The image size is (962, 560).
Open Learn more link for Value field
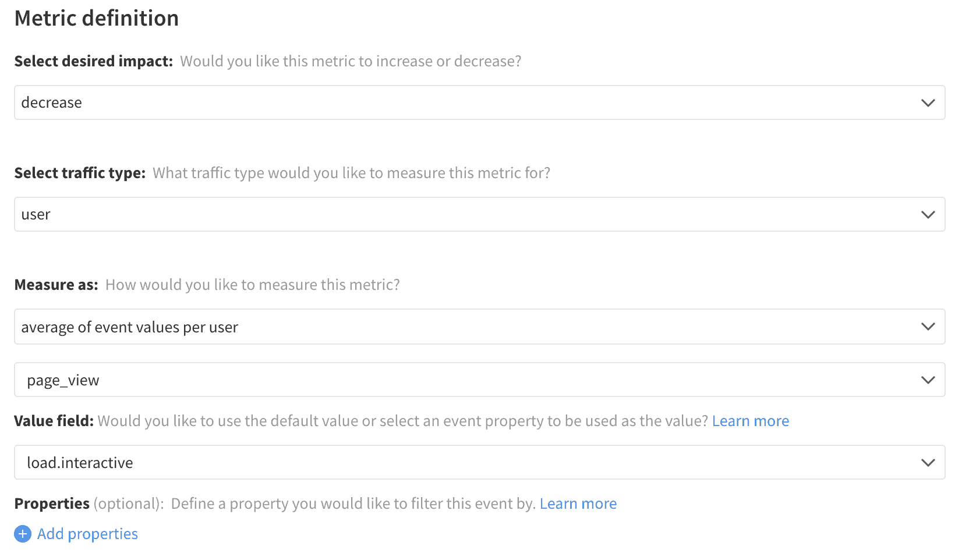[751, 421]
